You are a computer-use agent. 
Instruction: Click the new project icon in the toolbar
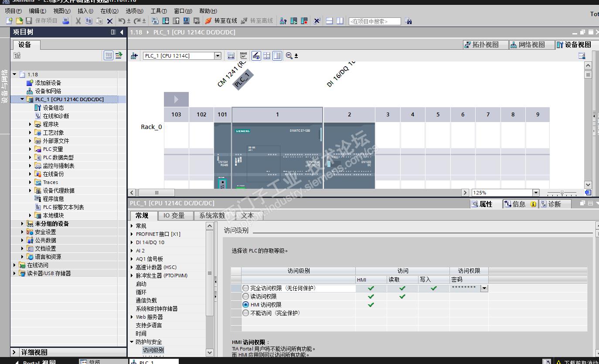(x=9, y=21)
